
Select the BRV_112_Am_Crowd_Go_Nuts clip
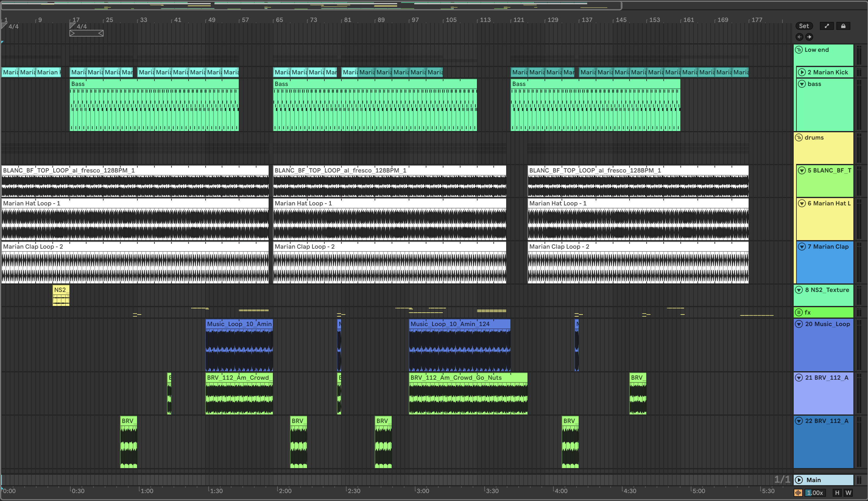pyautogui.click(x=468, y=394)
